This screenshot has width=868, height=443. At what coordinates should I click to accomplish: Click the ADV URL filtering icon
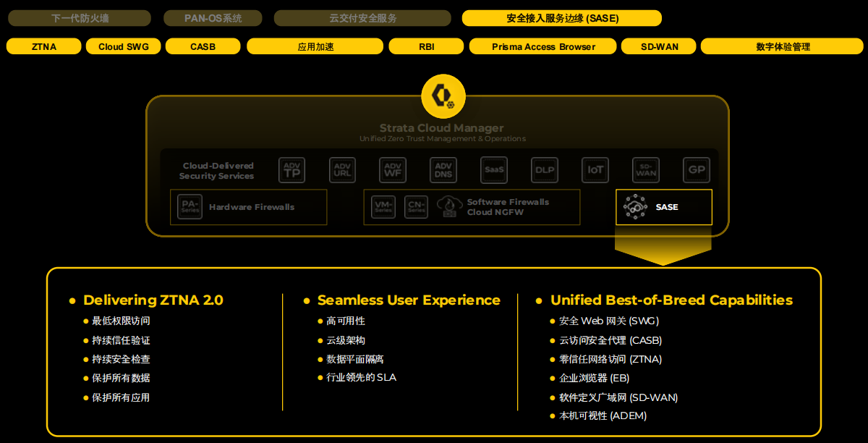[x=342, y=170]
